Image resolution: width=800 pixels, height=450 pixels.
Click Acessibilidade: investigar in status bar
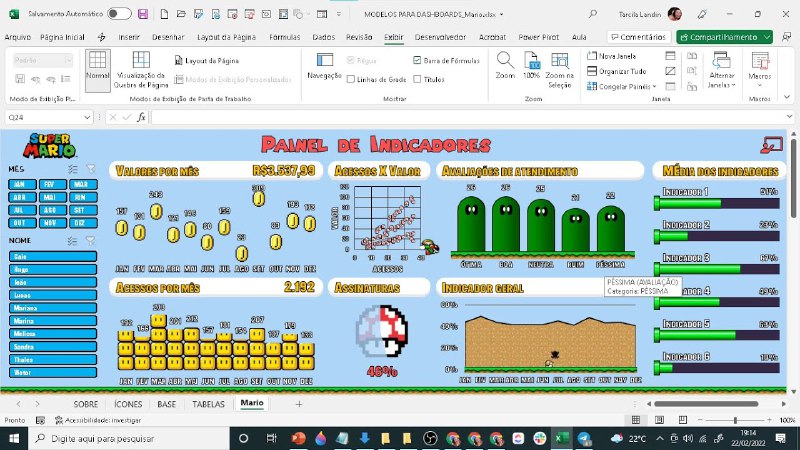pyautogui.click(x=98, y=420)
